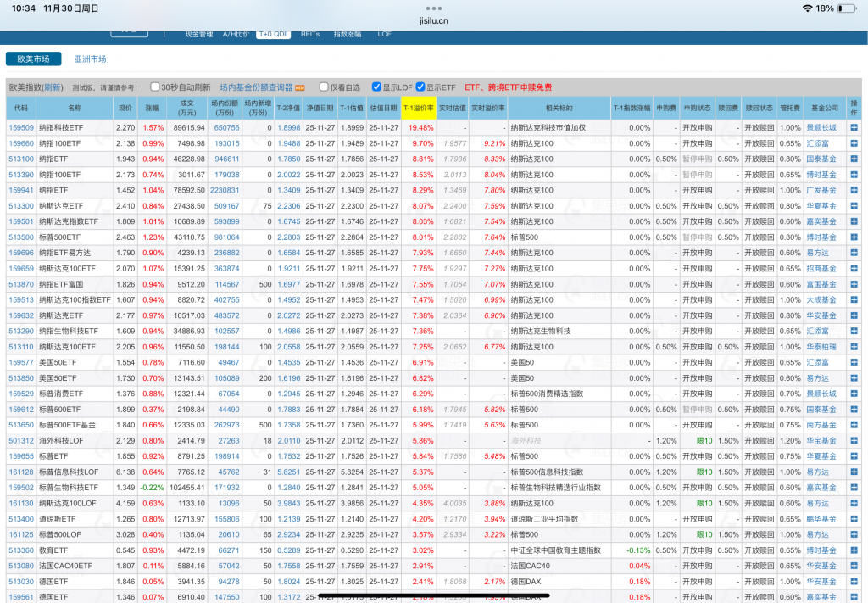Uncheck the 显示LOF checkbox
The width and height of the screenshot is (868, 603).
[x=376, y=87]
